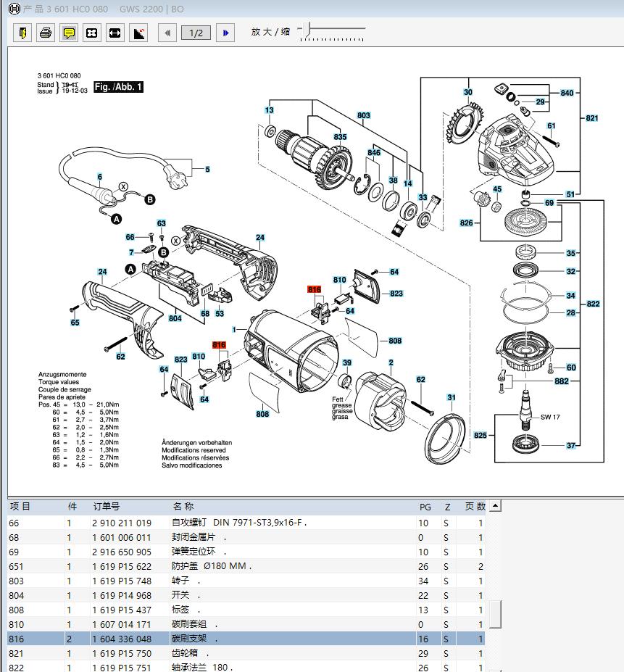Click part label 835 on the diagram

coord(341,137)
